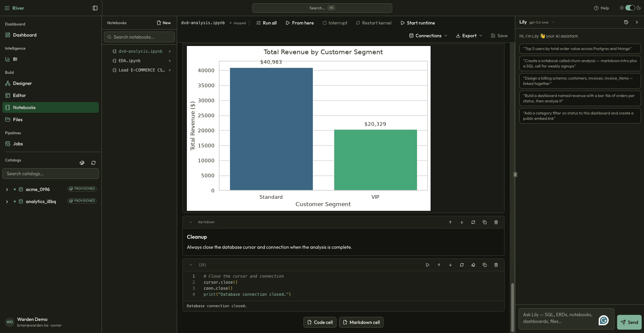Convert or refresh markdown cell icon
Viewport: 644px width, 333px height.
[x=473, y=222]
